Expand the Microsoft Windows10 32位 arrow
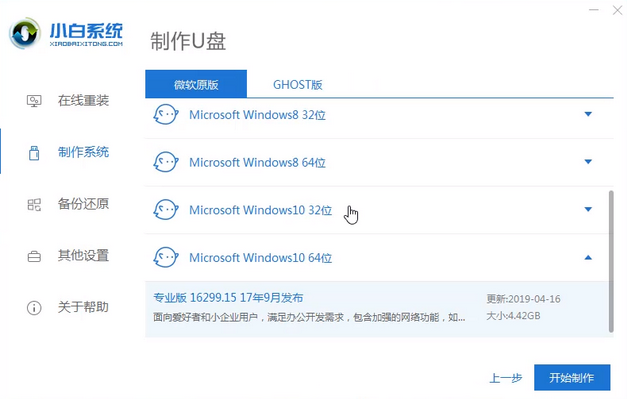627x399 pixels. tap(588, 209)
